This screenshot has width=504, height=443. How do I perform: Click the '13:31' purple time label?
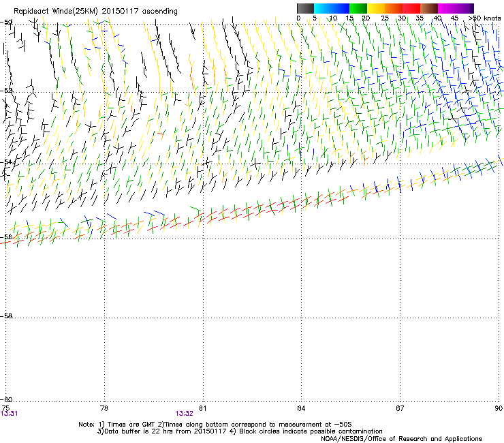(9, 414)
